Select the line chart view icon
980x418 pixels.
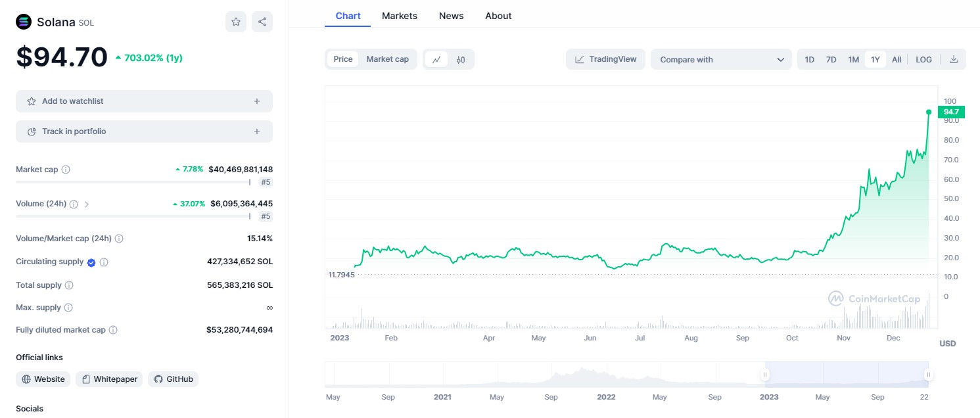(x=436, y=59)
